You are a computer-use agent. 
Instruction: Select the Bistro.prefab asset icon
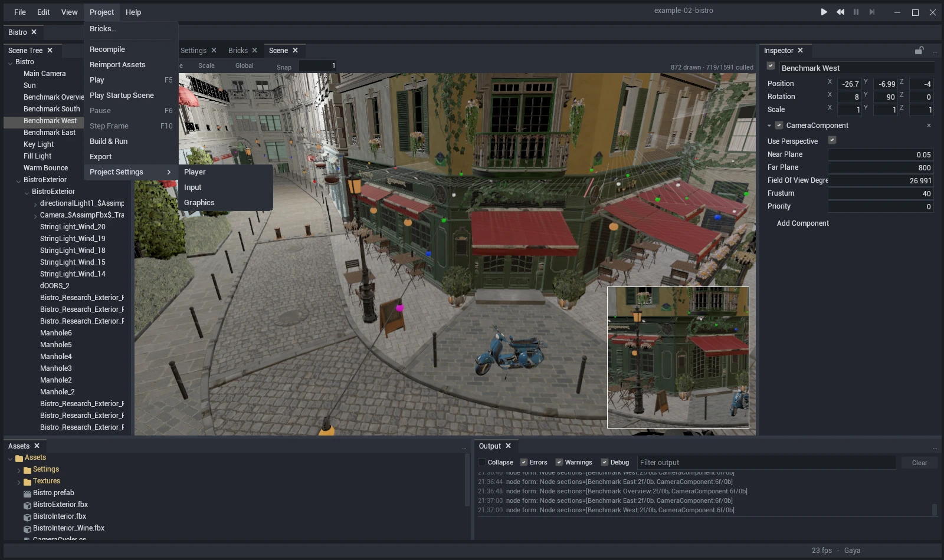[27, 493]
